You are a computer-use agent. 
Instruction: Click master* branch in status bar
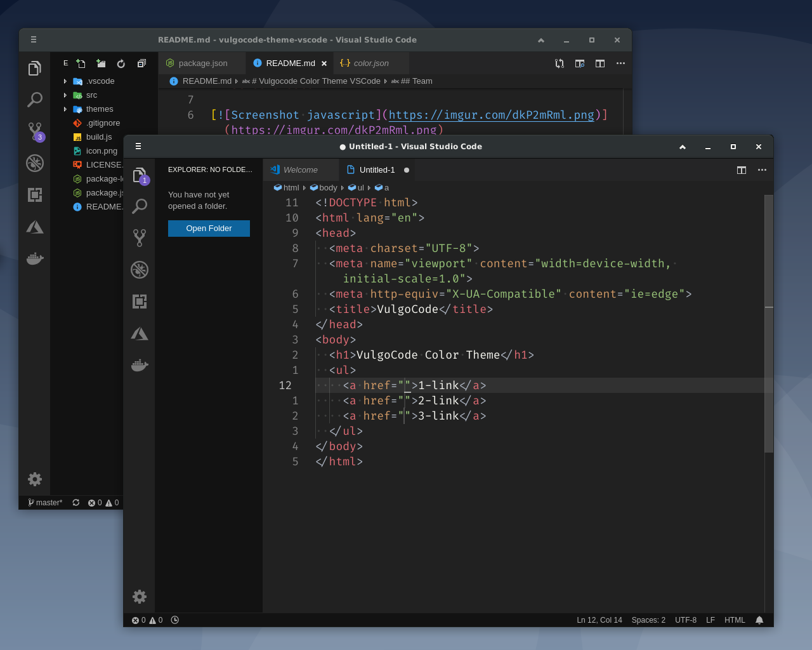pos(45,503)
